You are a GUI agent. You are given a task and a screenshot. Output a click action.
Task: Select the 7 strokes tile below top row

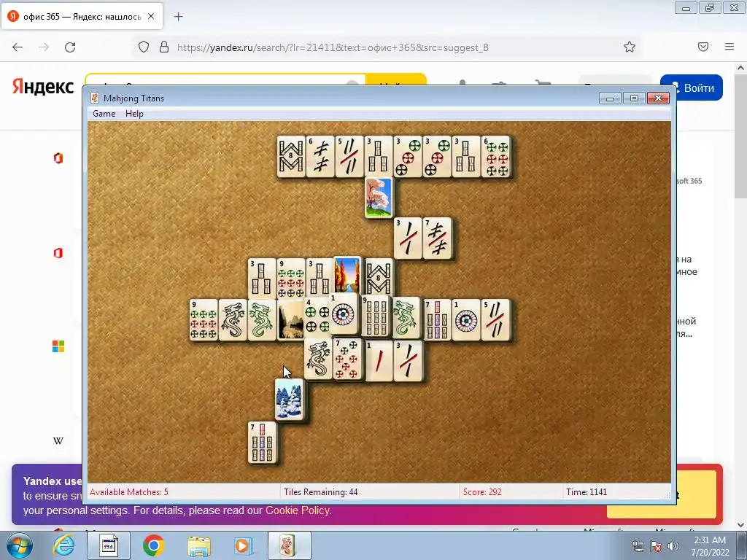pos(438,238)
